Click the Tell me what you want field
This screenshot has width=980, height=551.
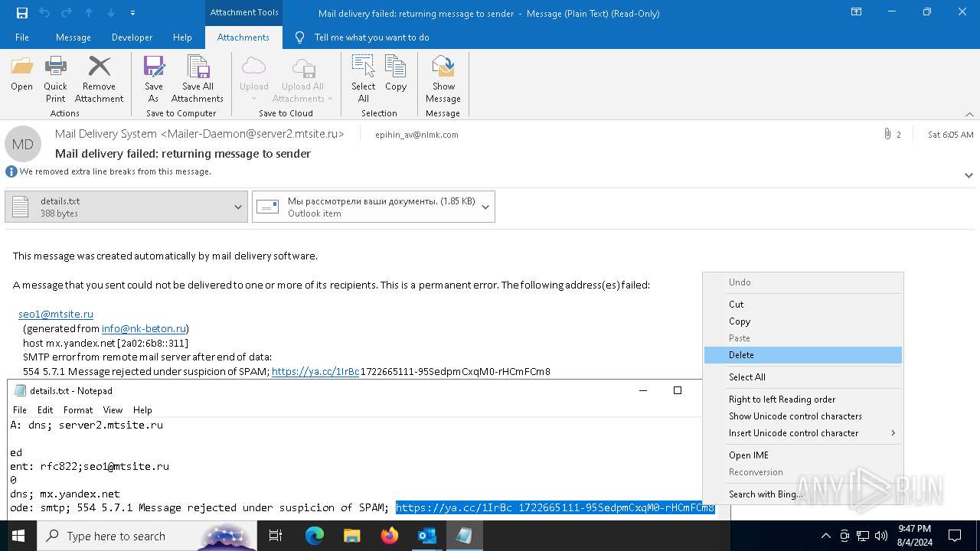pyautogui.click(x=371, y=37)
